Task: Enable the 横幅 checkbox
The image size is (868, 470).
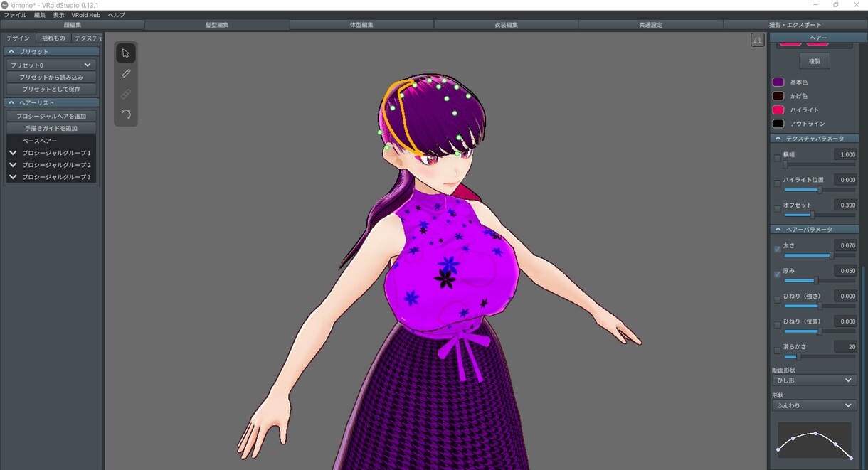Action: [777, 158]
